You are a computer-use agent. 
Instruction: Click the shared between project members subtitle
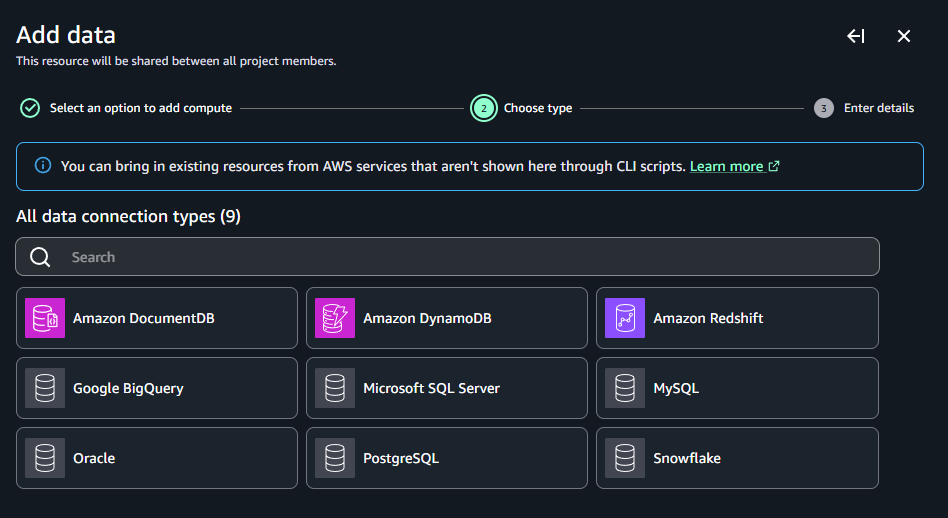point(176,61)
